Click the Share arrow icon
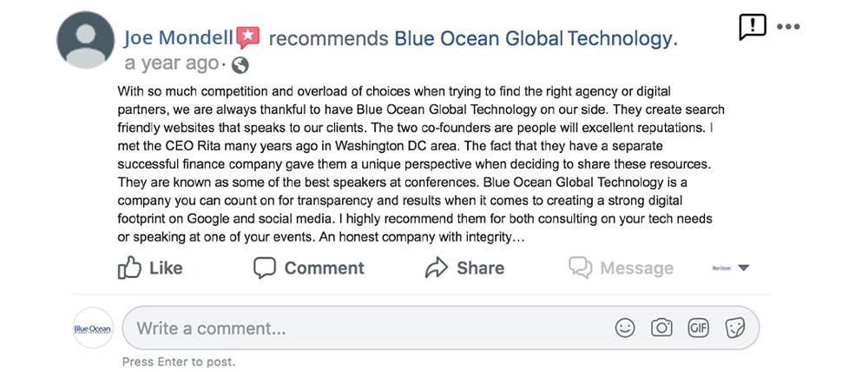 tap(437, 268)
